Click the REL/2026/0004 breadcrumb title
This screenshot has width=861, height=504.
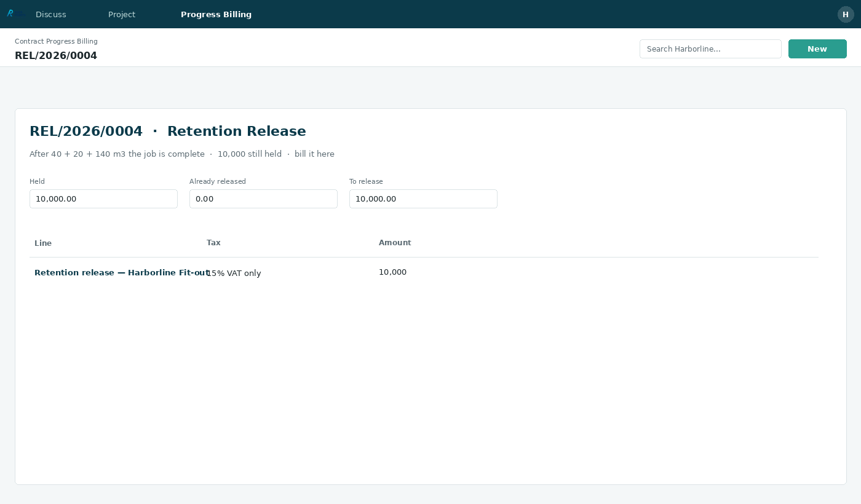56,55
